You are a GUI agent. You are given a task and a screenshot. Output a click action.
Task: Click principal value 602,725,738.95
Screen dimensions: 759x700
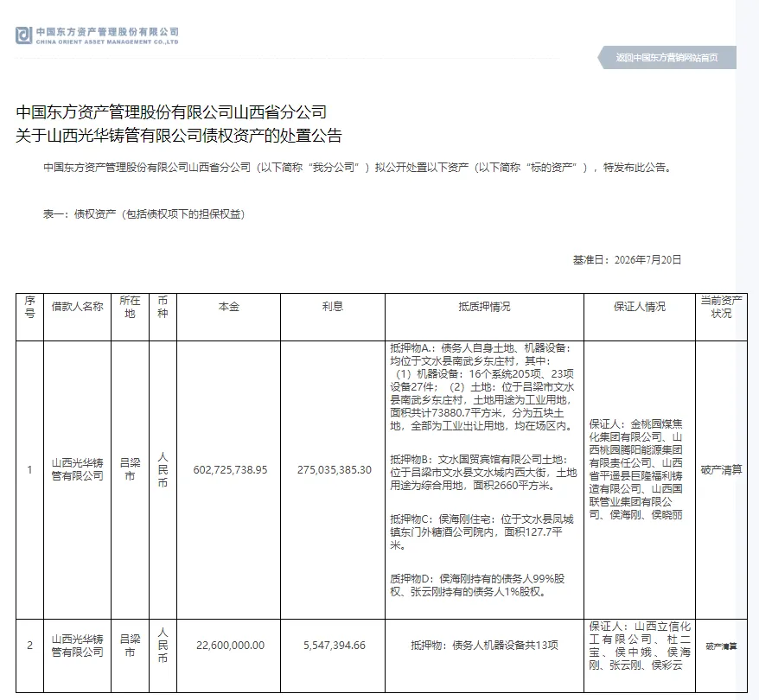[230, 470]
